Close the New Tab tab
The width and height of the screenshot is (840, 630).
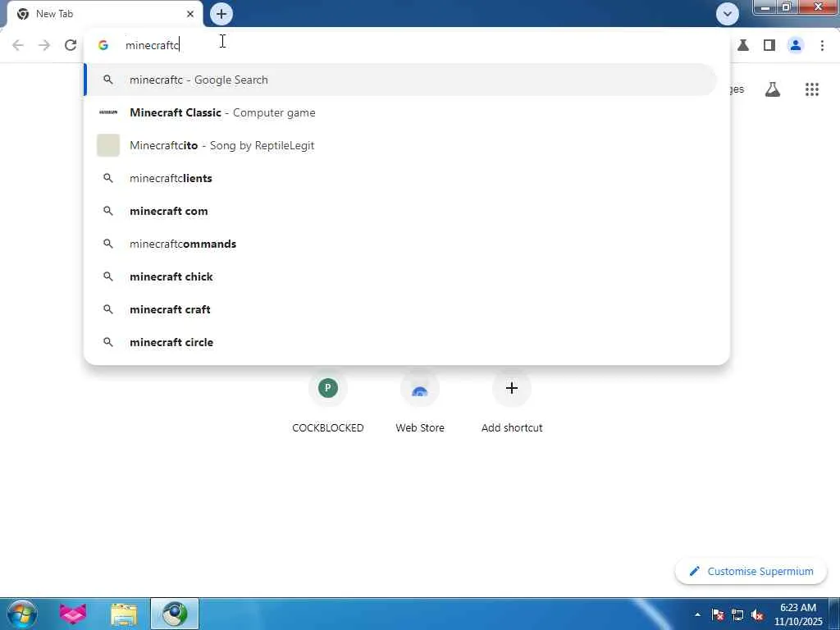point(190,14)
